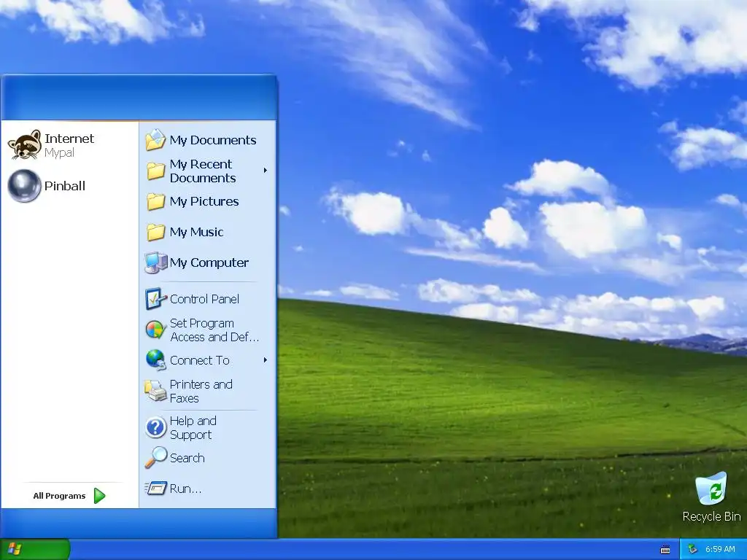Expand All Programs green arrow

point(99,496)
